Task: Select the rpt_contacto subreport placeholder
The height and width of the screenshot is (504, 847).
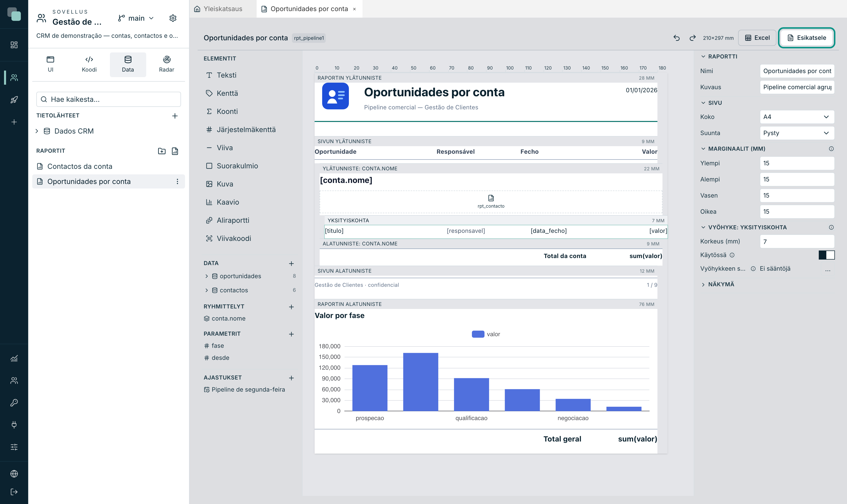Action: click(491, 202)
